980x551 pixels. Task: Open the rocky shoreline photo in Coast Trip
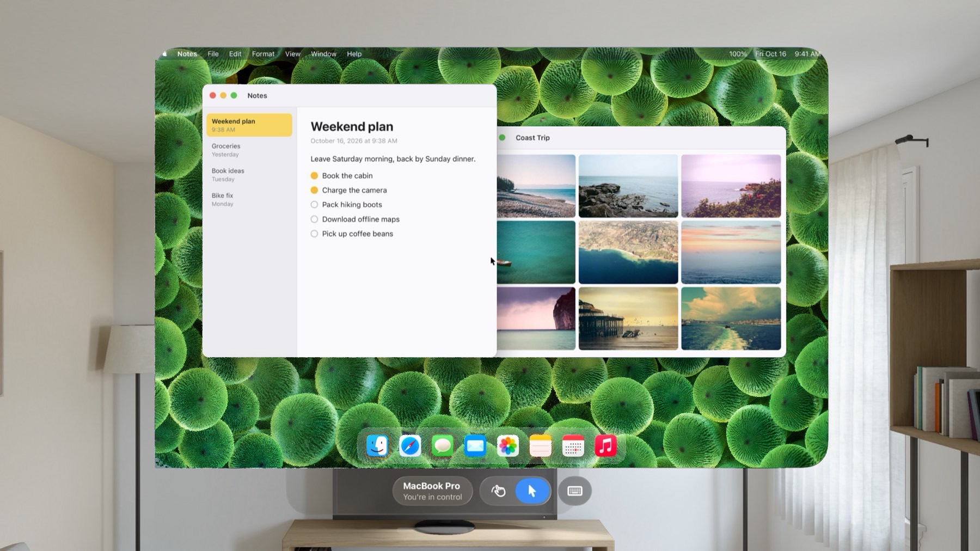point(628,186)
